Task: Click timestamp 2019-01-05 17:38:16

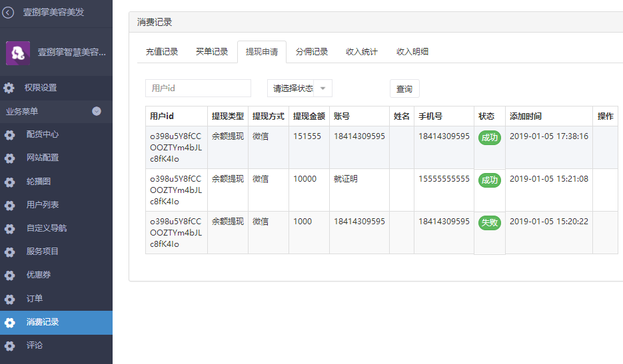Action: coord(548,136)
